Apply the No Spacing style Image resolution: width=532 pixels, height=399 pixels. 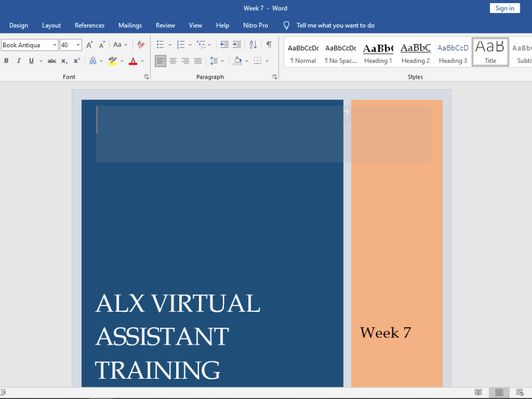340,53
